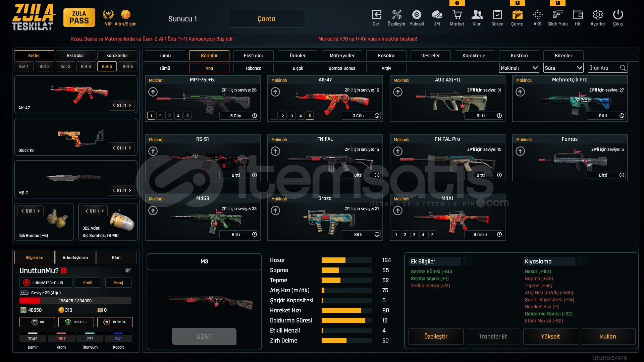This screenshot has width=644, height=362.
Task: Open the Klan icon in top bar
Action: 477,15
